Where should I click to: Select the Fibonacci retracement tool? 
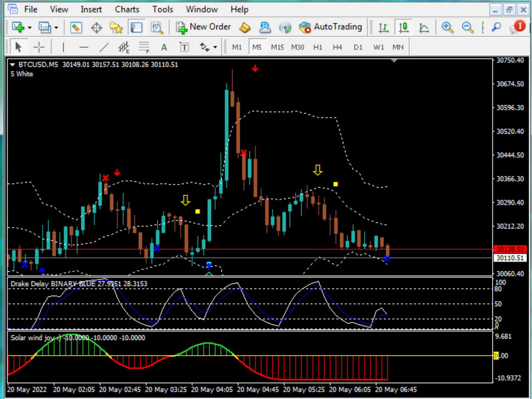pyautogui.click(x=144, y=47)
